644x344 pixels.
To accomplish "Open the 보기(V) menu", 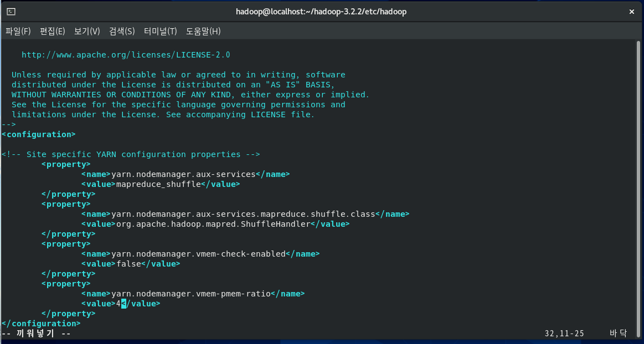I will 87,31.
